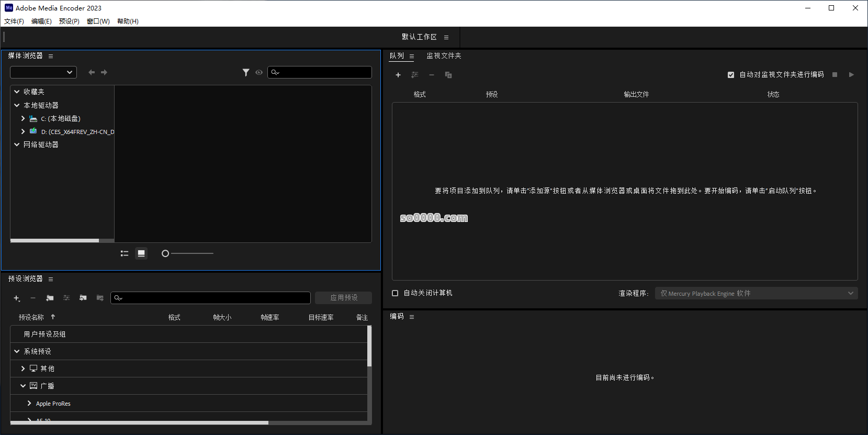The height and width of the screenshot is (435, 868).
Task: Collapse the 网络驱动器 tree node
Action: 17,144
